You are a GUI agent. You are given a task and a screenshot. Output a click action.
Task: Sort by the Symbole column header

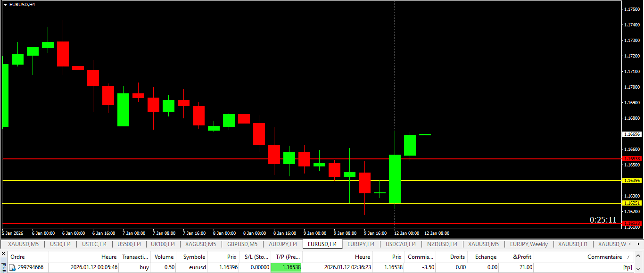point(194,257)
